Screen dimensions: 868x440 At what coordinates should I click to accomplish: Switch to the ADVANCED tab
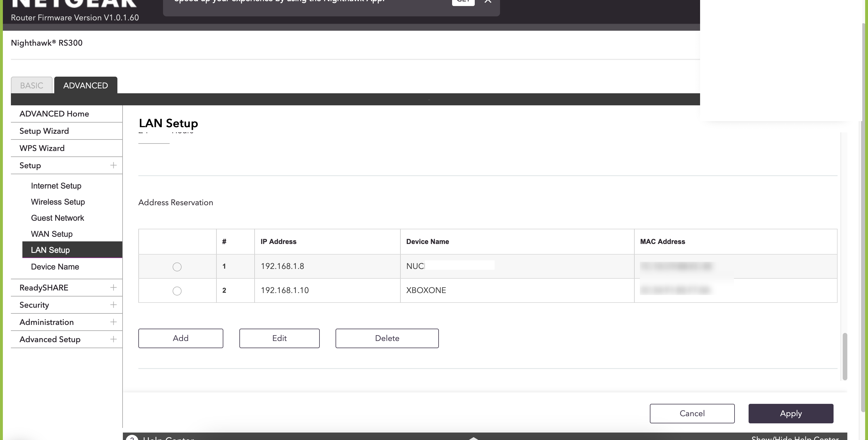click(86, 86)
